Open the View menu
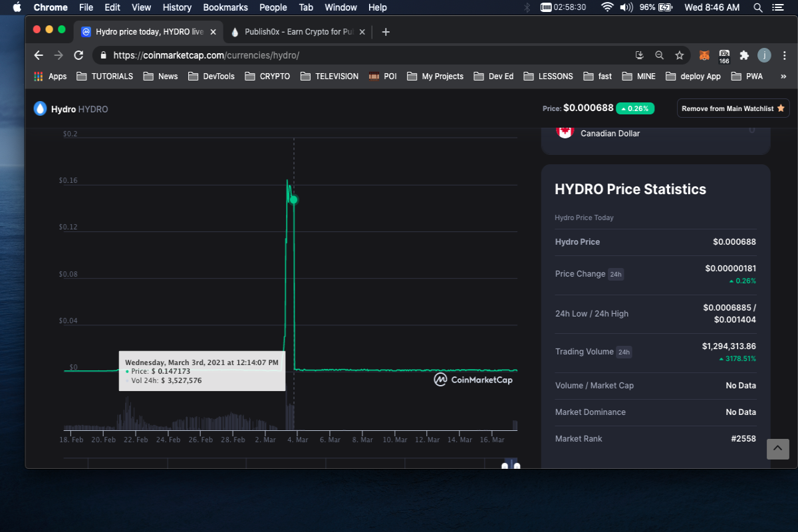Image resolution: width=798 pixels, height=532 pixels. (141, 7)
